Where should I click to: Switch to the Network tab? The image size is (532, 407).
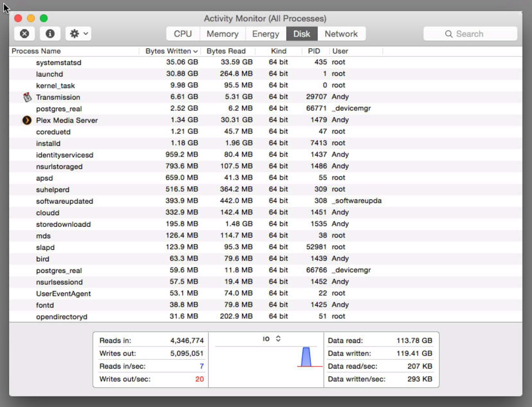[x=341, y=34]
